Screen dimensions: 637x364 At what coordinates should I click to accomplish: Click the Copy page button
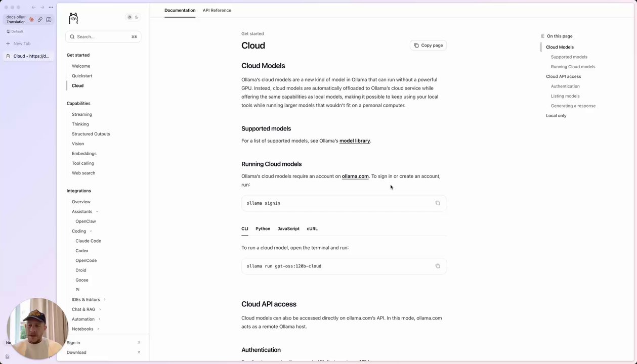(428, 45)
